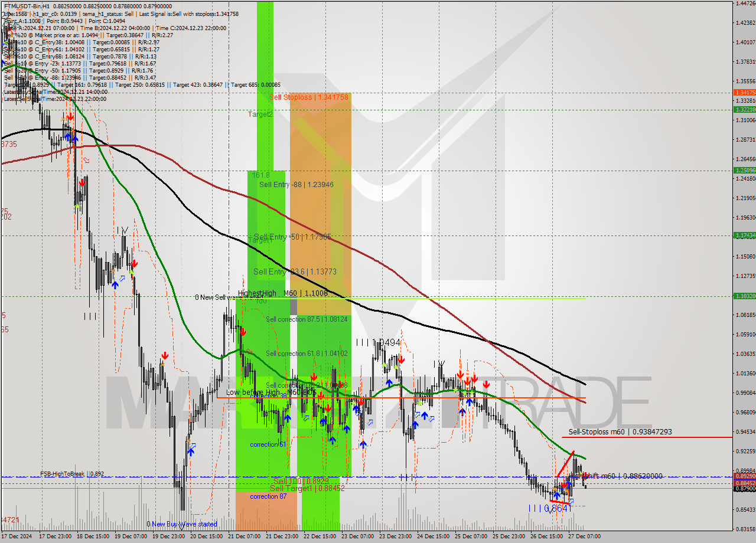This screenshot has width=756, height=543.
Task: Click the '22 Dec 15:00' time axis label
Action: pos(321,537)
